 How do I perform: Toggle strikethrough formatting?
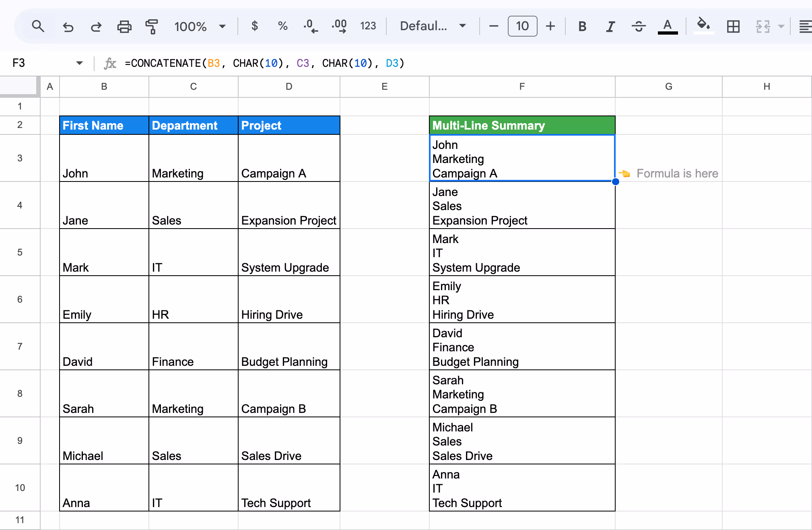639,27
